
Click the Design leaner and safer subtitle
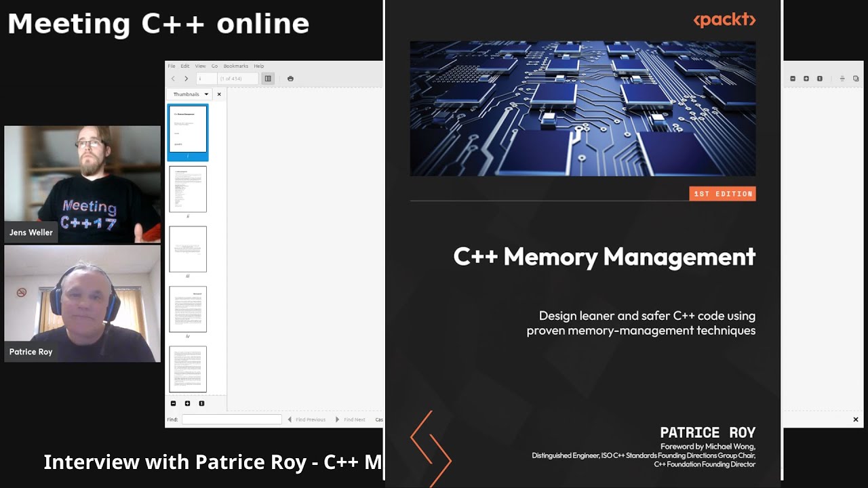(641, 323)
